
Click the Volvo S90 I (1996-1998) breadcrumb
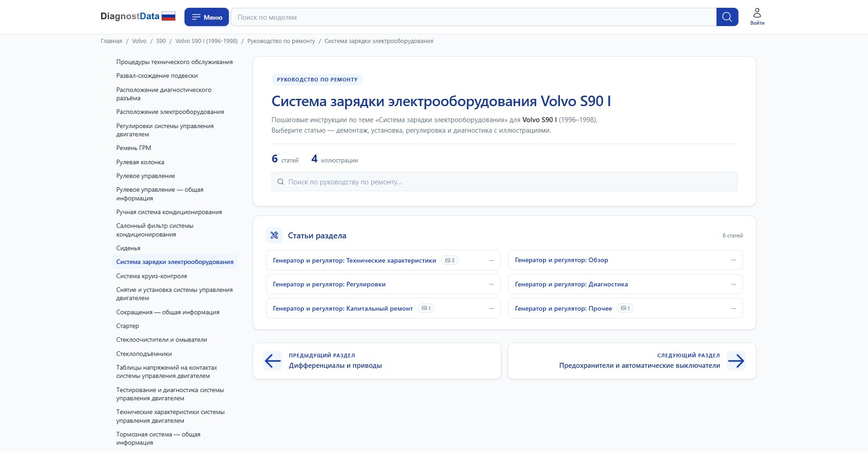click(x=206, y=41)
